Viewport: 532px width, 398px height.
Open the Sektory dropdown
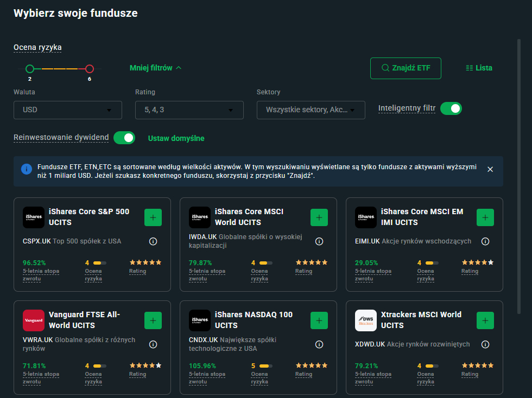pyautogui.click(x=311, y=110)
